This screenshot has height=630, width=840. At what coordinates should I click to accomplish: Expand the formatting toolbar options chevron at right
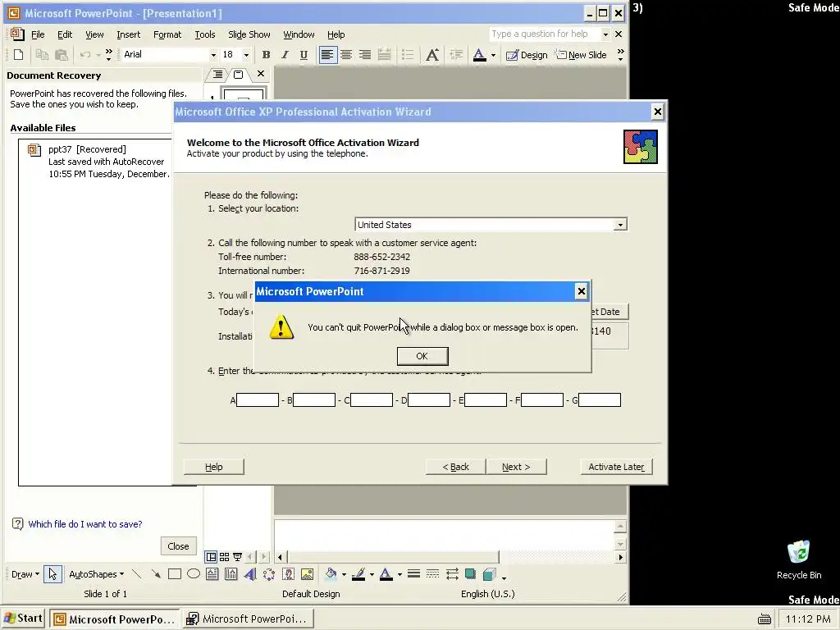[x=620, y=55]
